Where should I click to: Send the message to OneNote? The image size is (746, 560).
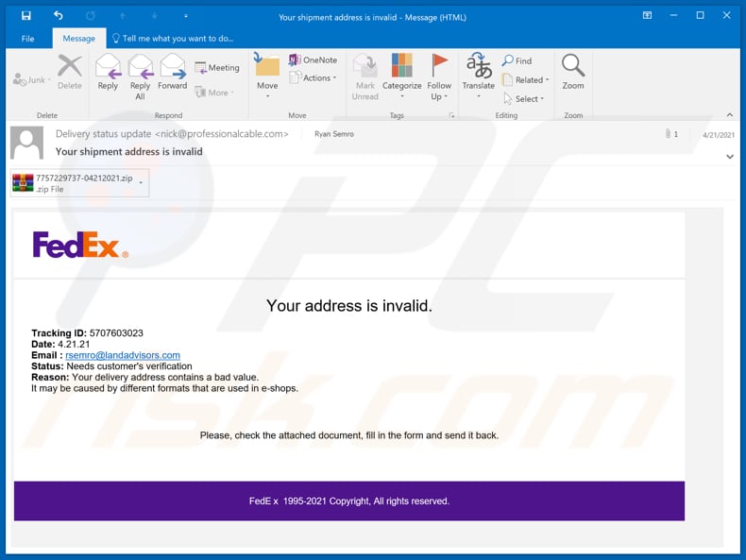click(314, 59)
